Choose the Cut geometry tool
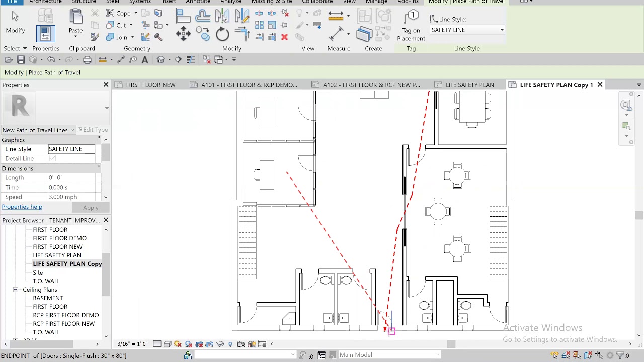 (x=116, y=25)
